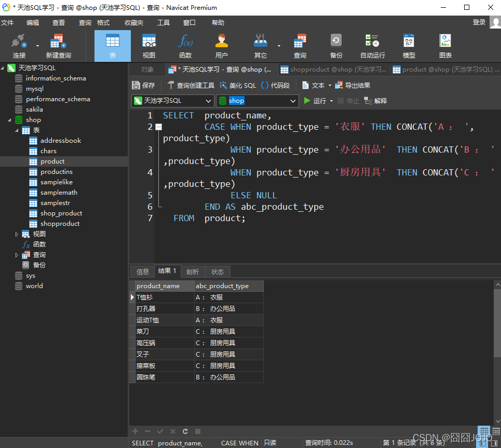Switch to the shopproduct @shop tab
Image resolution: width=501 pixels, height=448 pixels.
pyautogui.click(x=334, y=70)
